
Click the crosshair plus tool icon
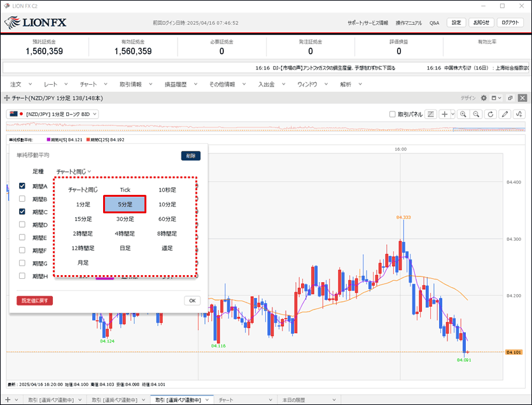click(x=444, y=115)
